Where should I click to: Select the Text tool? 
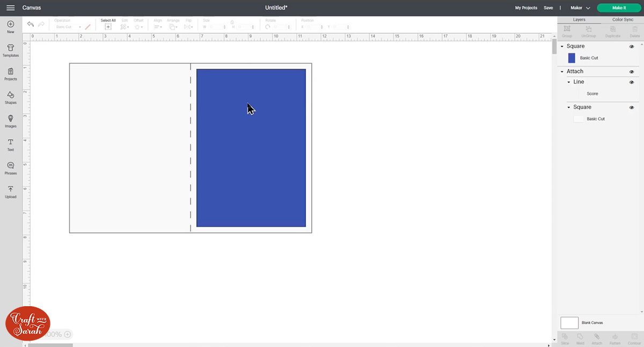pyautogui.click(x=10, y=145)
